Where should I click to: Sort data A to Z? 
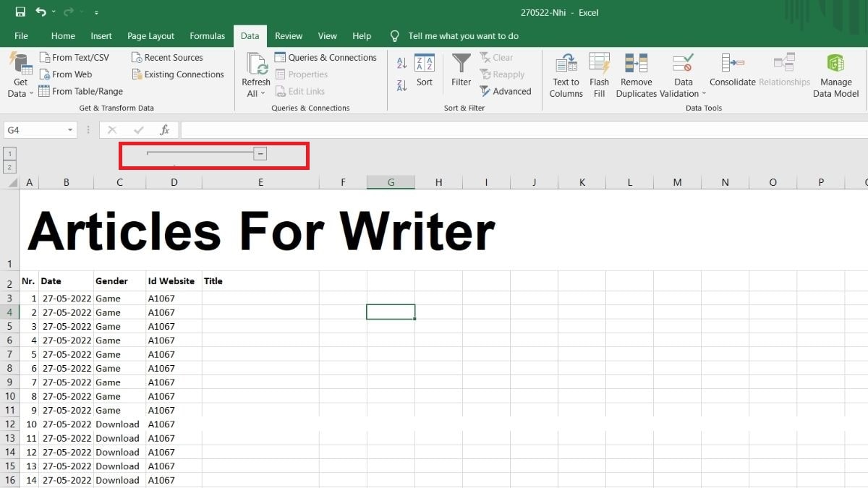coord(401,64)
